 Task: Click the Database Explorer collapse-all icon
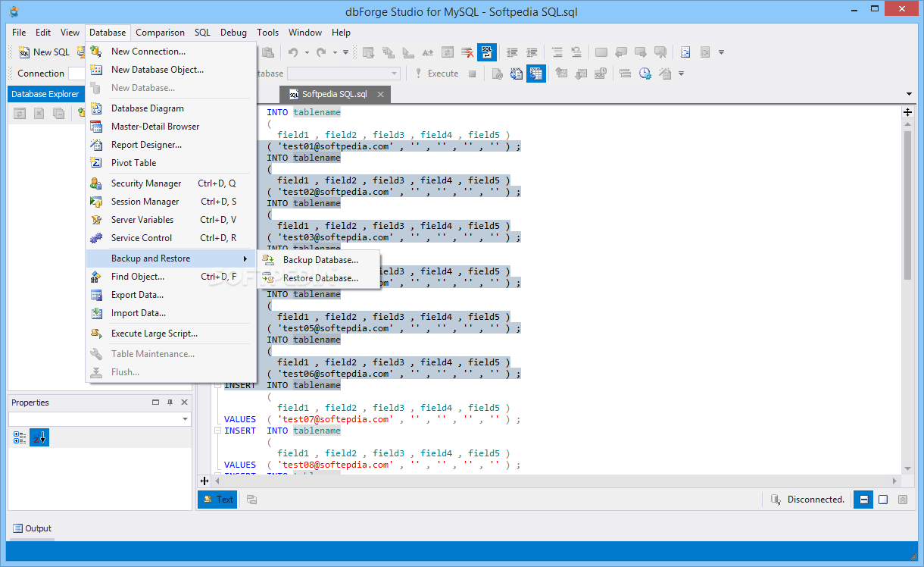click(58, 113)
